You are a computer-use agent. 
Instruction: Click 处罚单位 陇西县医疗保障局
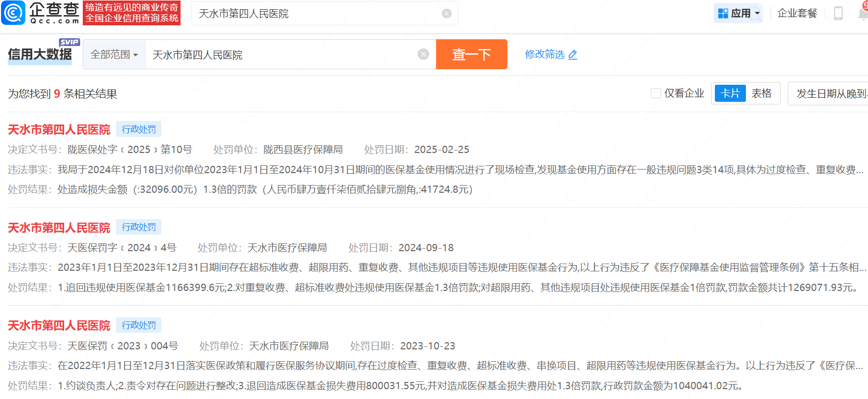(303, 149)
